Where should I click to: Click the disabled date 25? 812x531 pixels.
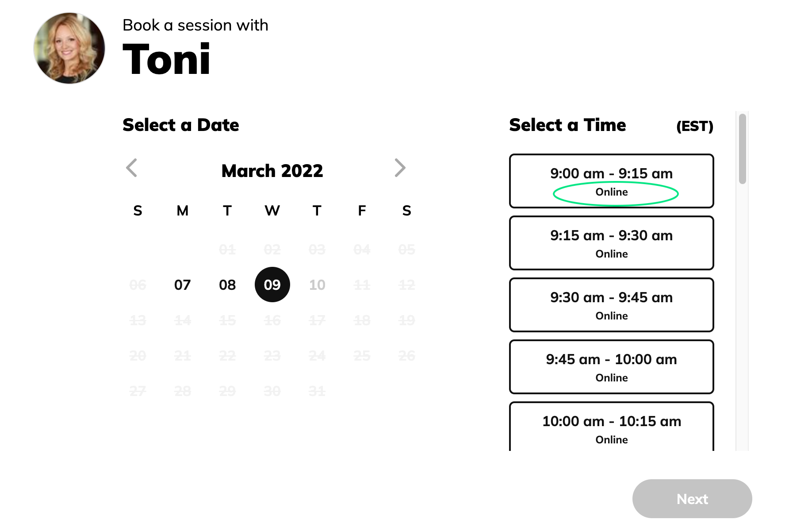tap(362, 356)
